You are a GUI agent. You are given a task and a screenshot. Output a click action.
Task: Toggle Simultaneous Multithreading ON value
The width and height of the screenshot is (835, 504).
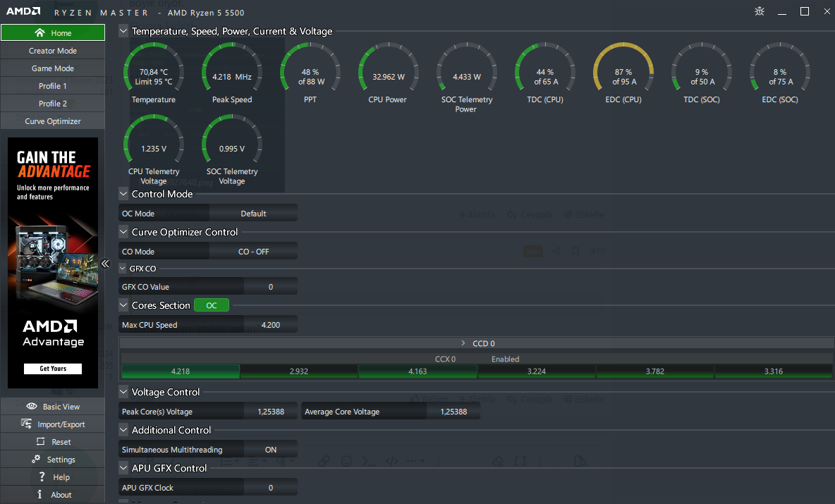[271, 449]
